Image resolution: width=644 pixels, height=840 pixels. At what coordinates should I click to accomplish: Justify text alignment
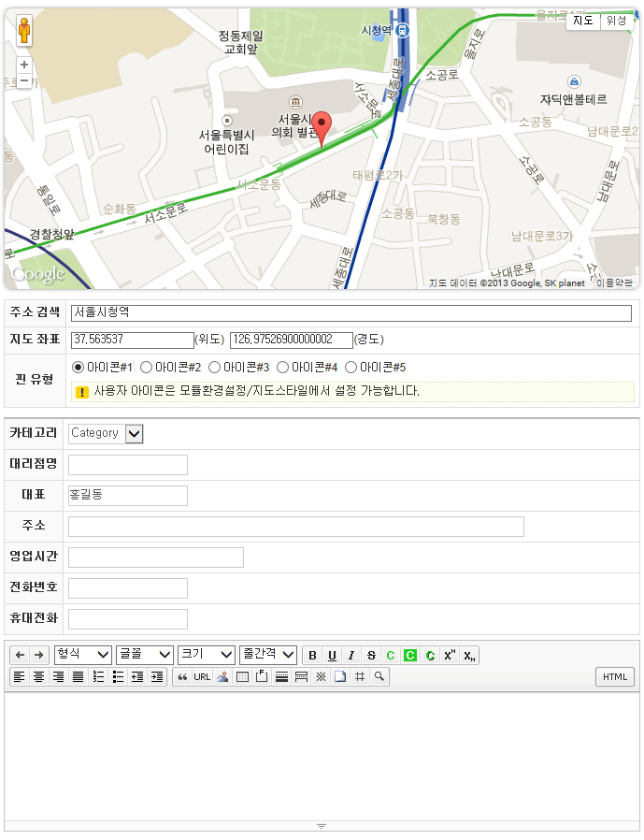[79, 676]
